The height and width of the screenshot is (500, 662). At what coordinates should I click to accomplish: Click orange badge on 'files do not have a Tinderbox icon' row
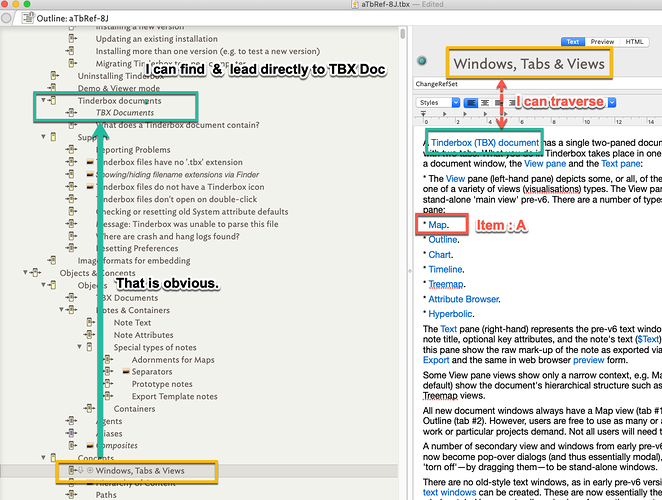90,187
